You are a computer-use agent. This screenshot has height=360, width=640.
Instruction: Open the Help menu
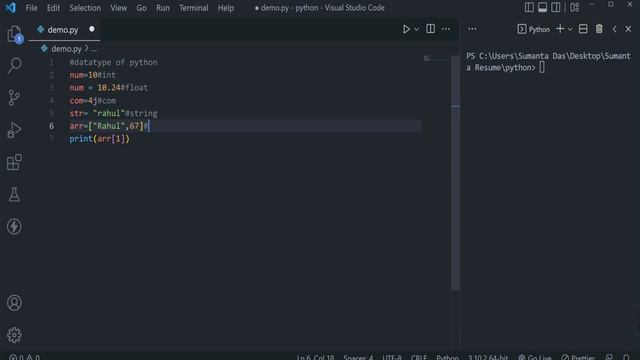pyautogui.click(x=226, y=8)
